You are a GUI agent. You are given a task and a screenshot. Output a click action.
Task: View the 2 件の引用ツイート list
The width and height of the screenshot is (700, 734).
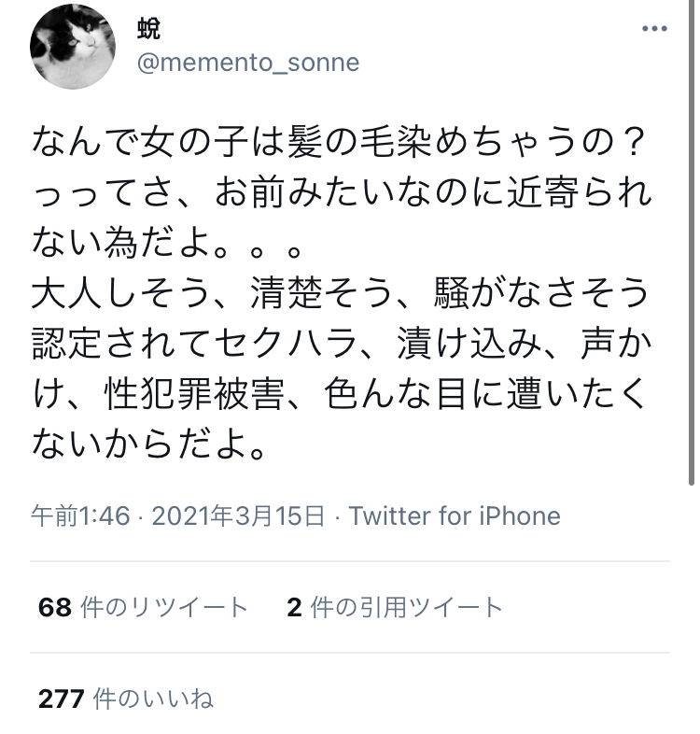click(395, 607)
